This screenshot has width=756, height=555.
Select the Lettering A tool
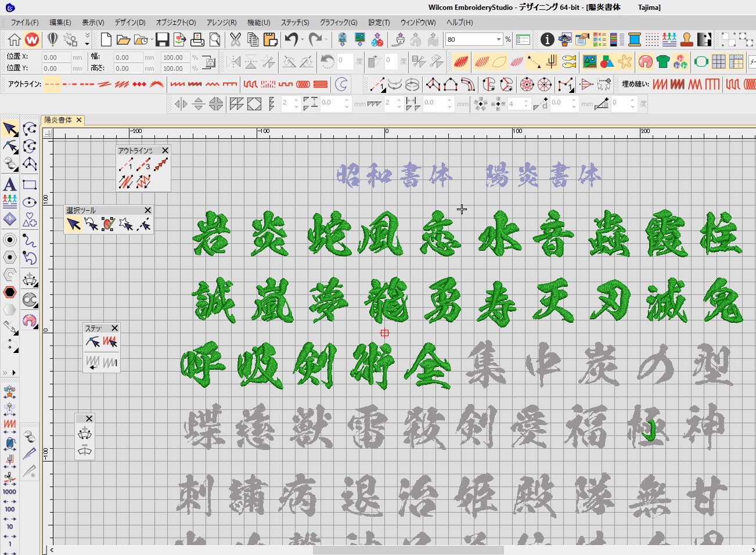tap(10, 185)
